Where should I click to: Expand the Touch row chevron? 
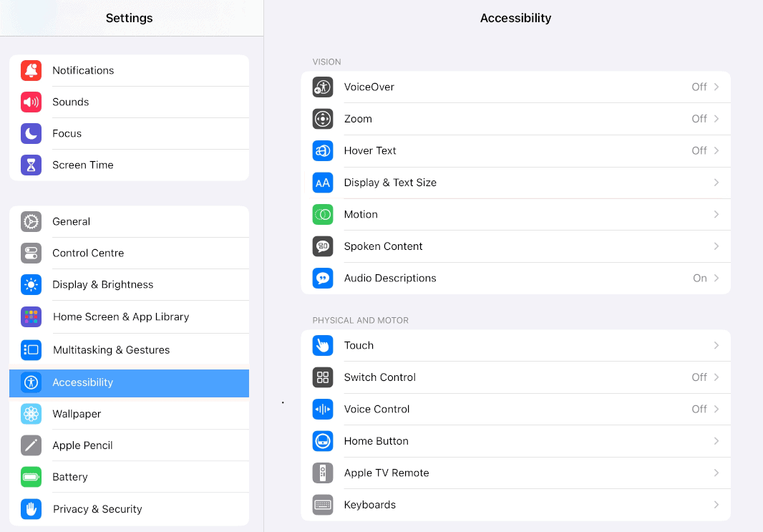pos(716,346)
